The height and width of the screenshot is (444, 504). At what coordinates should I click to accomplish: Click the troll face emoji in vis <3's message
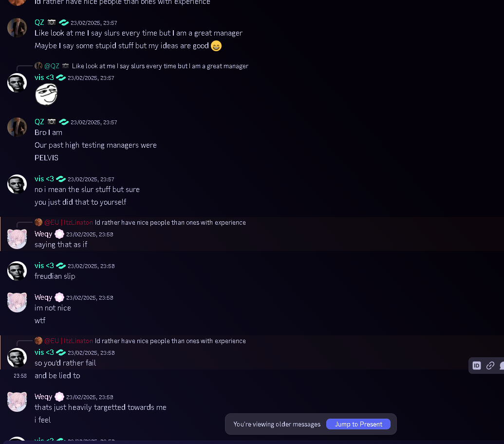pyautogui.click(x=46, y=94)
